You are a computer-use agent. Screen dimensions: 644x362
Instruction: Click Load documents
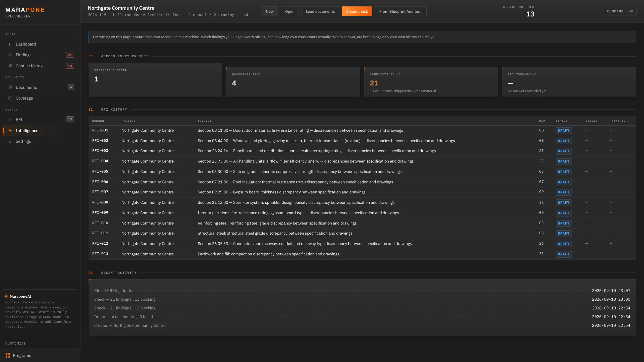pyautogui.click(x=320, y=11)
